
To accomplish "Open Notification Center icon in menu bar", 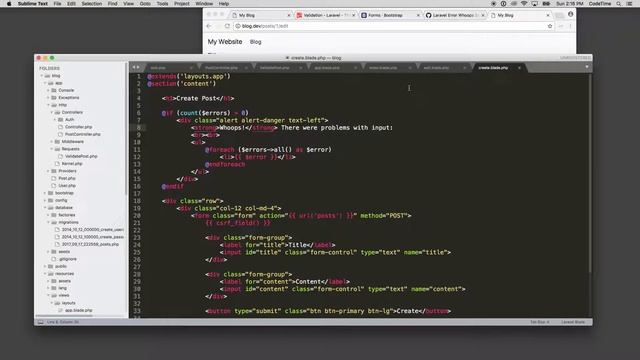I will pos(629,4).
